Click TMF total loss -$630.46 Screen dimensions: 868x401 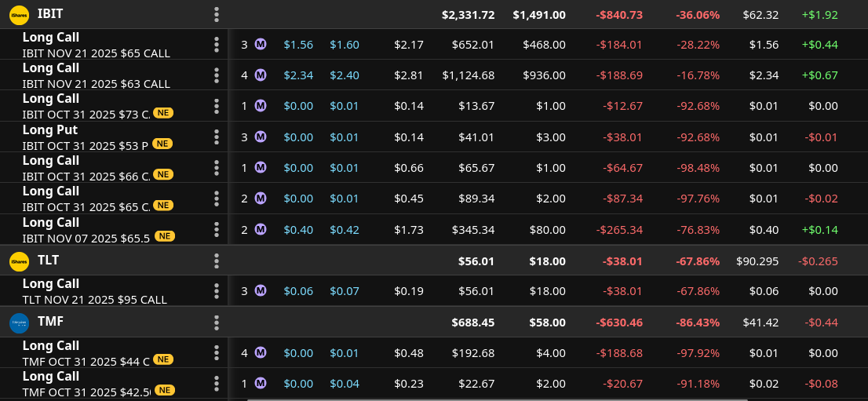pyautogui.click(x=619, y=323)
